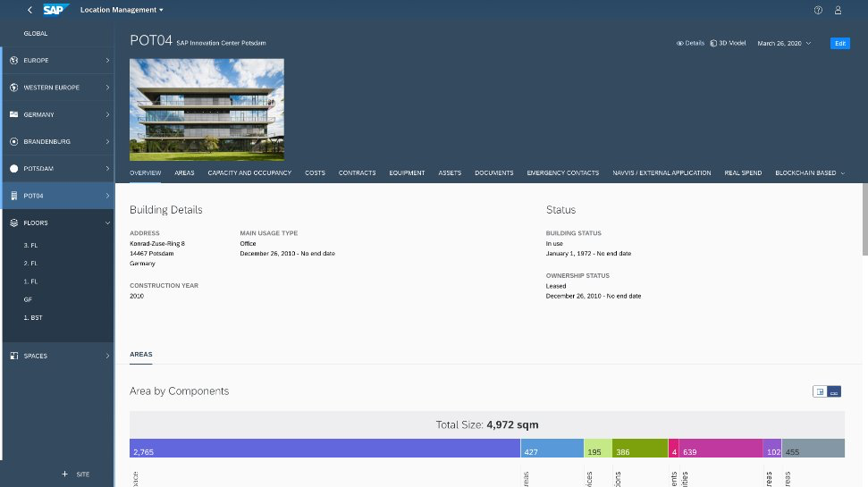The height and width of the screenshot is (487, 868).
Task: Select the POT04 building icon
Action: [x=13, y=196]
